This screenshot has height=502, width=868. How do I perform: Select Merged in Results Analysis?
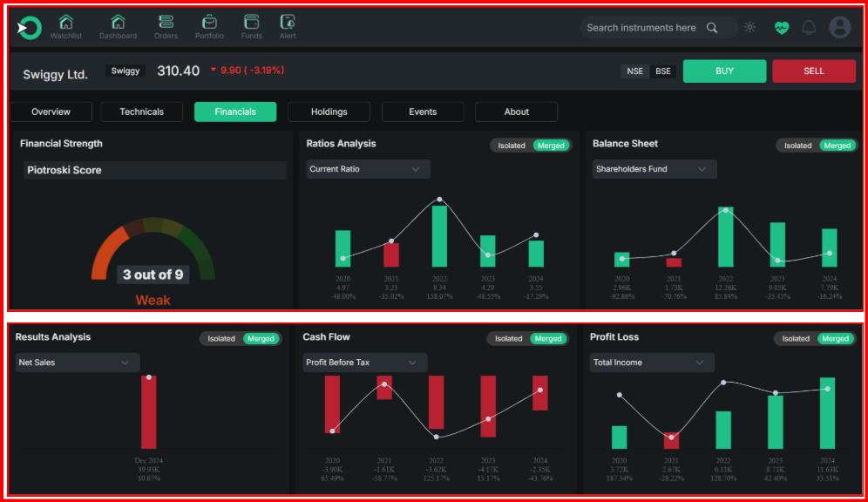[261, 339]
